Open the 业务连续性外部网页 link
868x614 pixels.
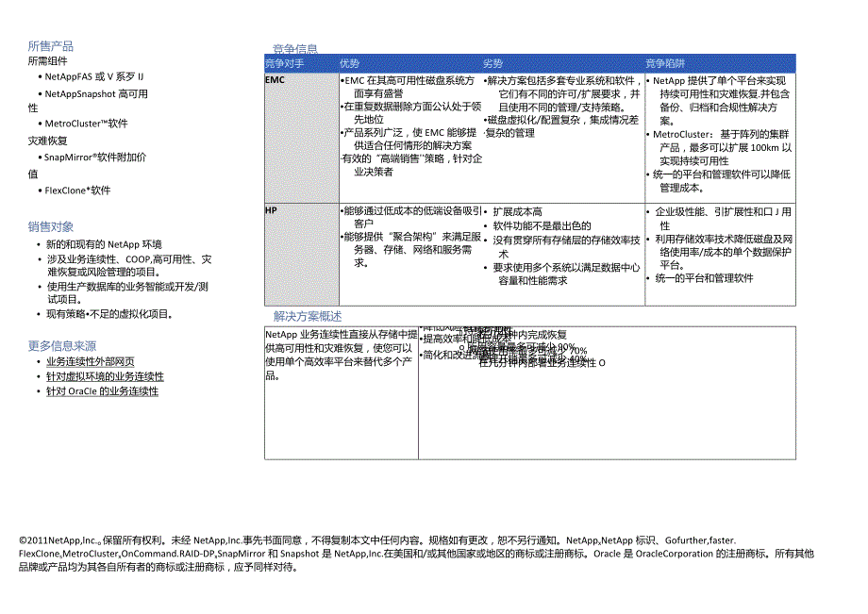(91, 362)
